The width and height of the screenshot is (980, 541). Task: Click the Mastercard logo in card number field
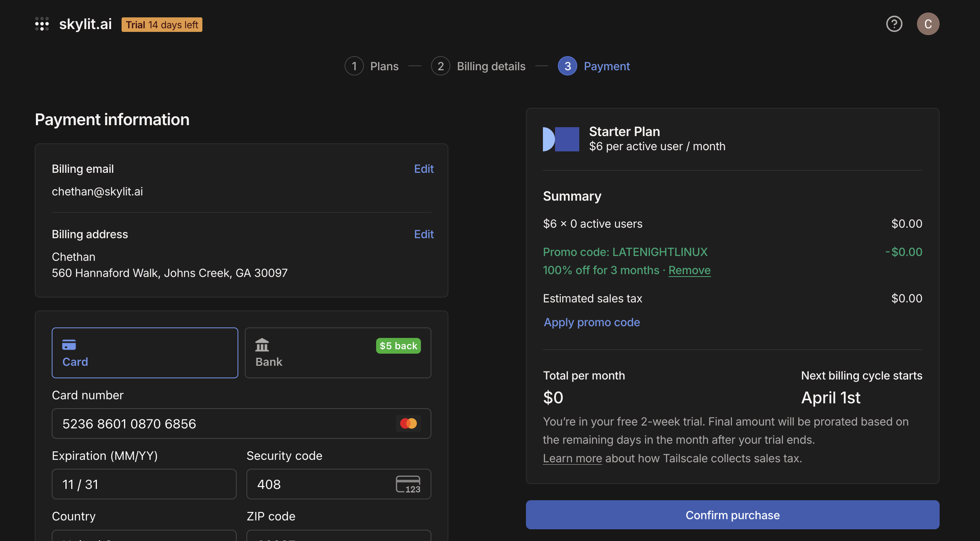[408, 424]
